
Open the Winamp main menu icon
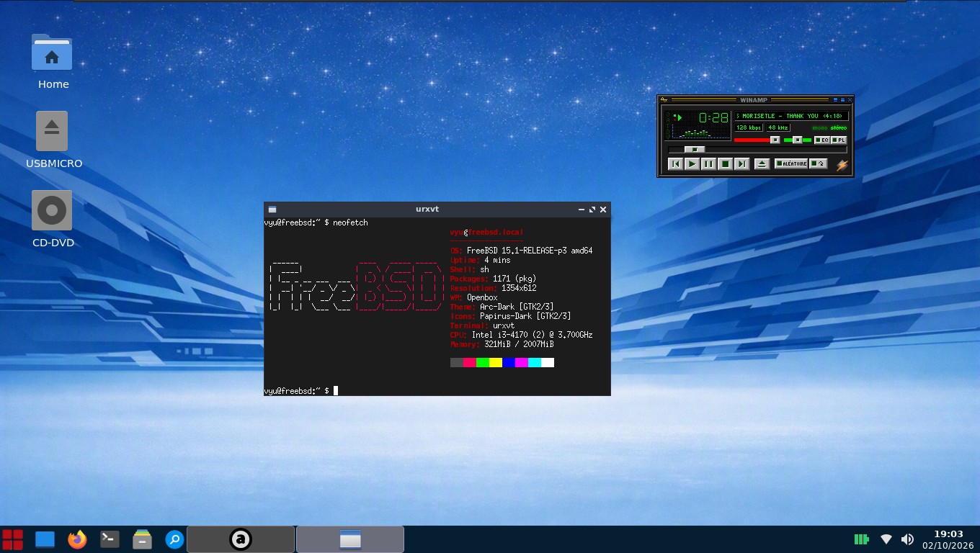[x=664, y=99]
